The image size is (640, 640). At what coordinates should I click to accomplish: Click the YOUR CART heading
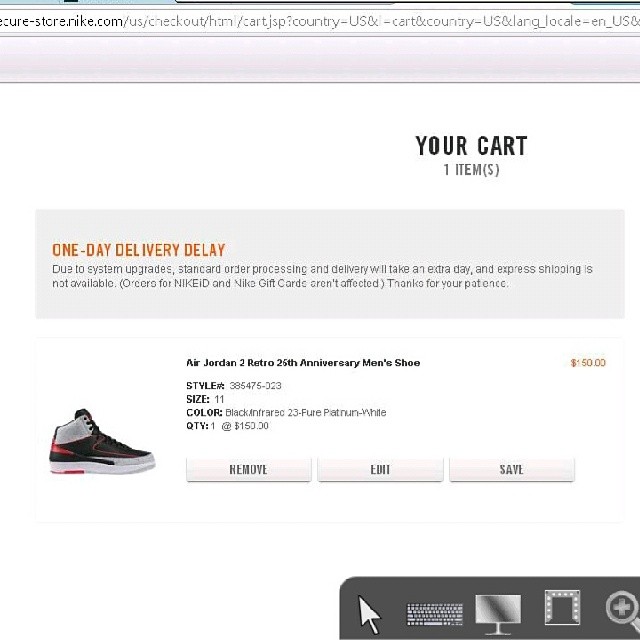[x=471, y=146]
